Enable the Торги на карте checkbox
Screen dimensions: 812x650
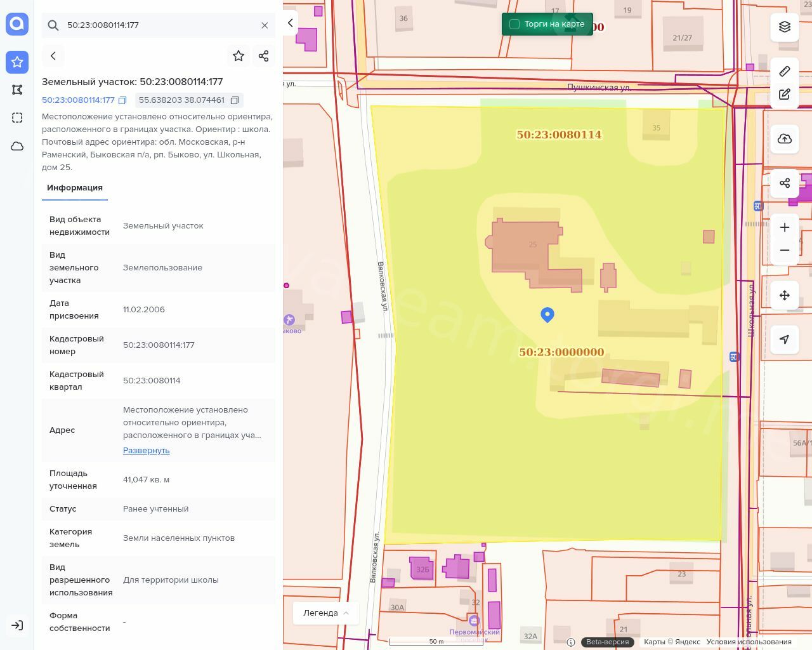pyautogui.click(x=514, y=24)
